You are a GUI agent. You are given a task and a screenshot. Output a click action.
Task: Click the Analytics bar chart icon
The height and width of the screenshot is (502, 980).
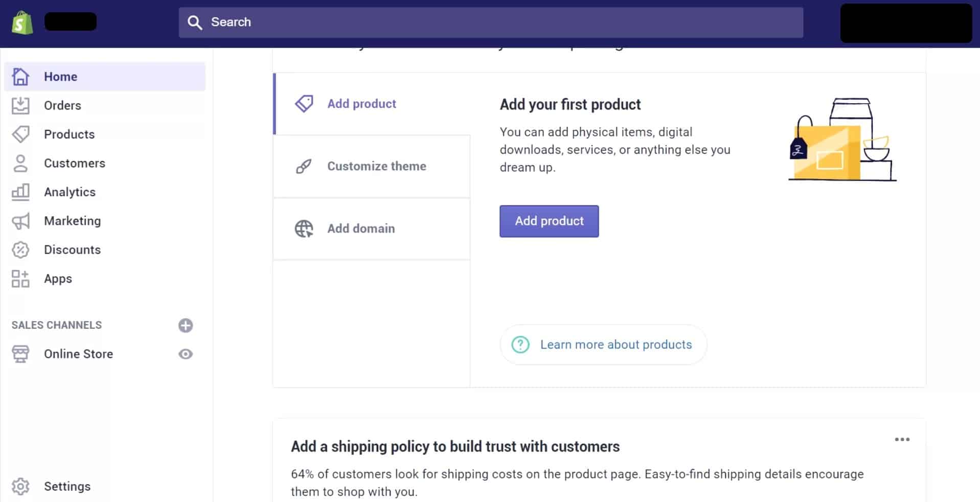coord(20,192)
